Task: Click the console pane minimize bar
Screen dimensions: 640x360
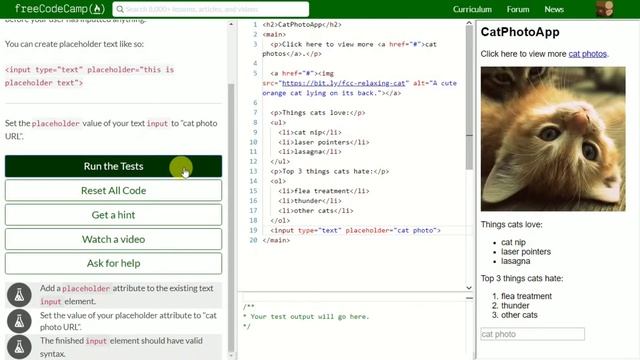Action: click(x=469, y=298)
